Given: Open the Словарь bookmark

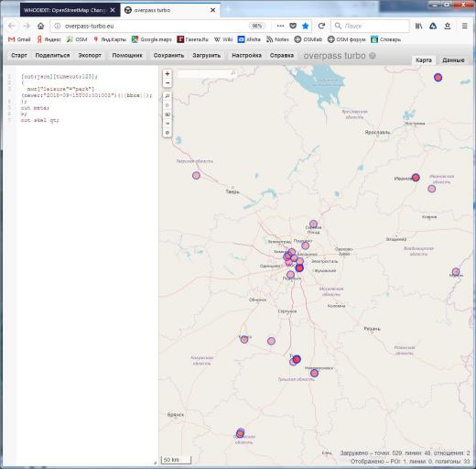Looking at the screenshot, I should point(386,39).
